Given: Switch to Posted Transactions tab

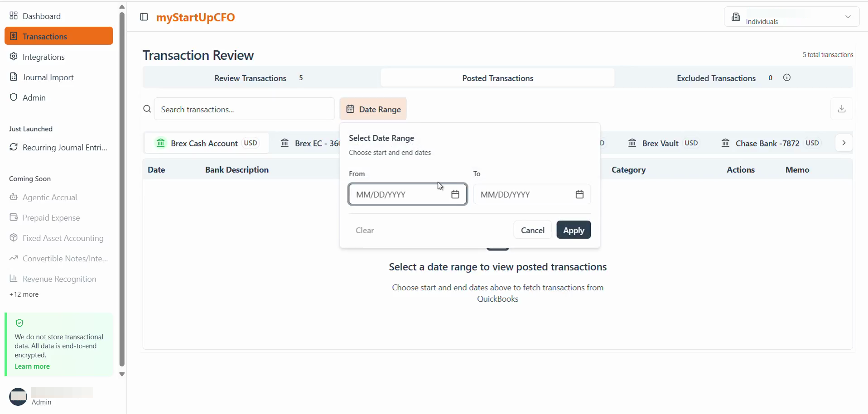Looking at the screenshot, I should 497,78.
